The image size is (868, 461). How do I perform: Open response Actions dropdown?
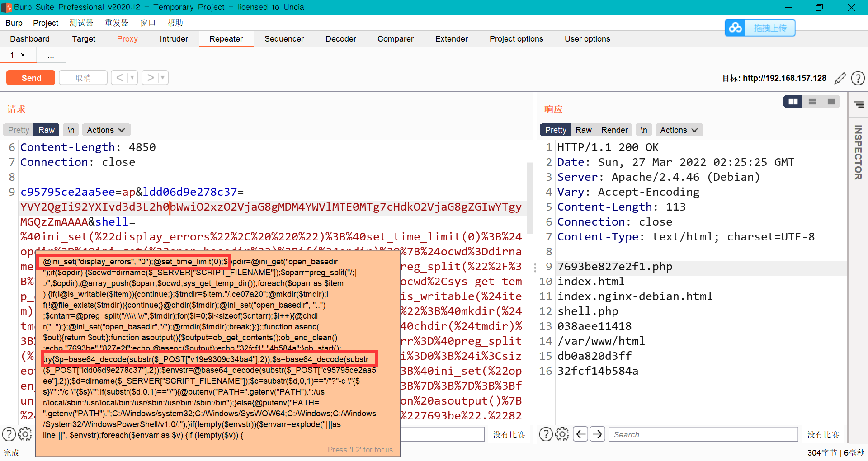coord(679,130)
